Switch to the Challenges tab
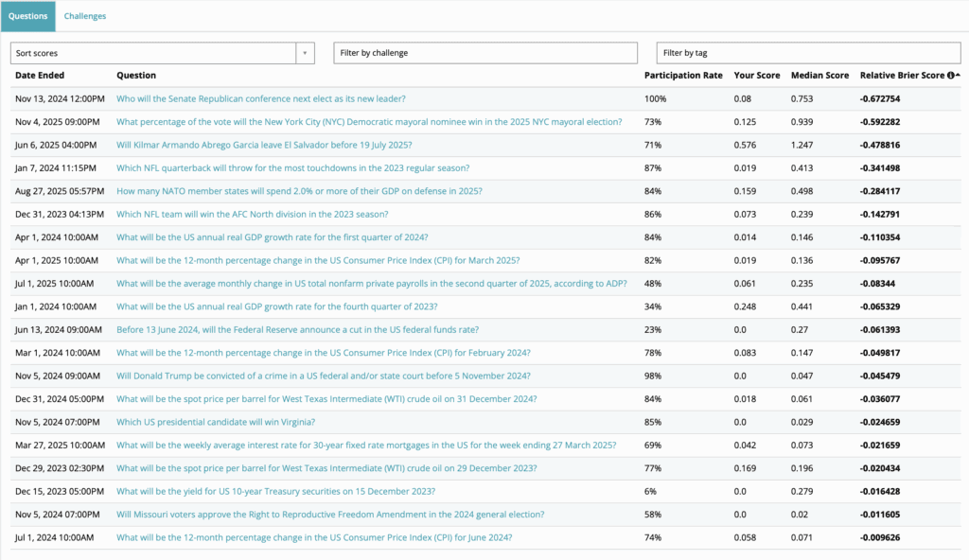The image size is (969, 560). (x=84, y=16)
